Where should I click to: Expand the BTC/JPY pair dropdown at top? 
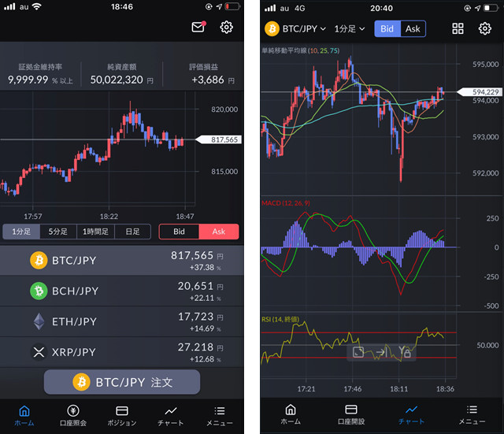(296, 29)
